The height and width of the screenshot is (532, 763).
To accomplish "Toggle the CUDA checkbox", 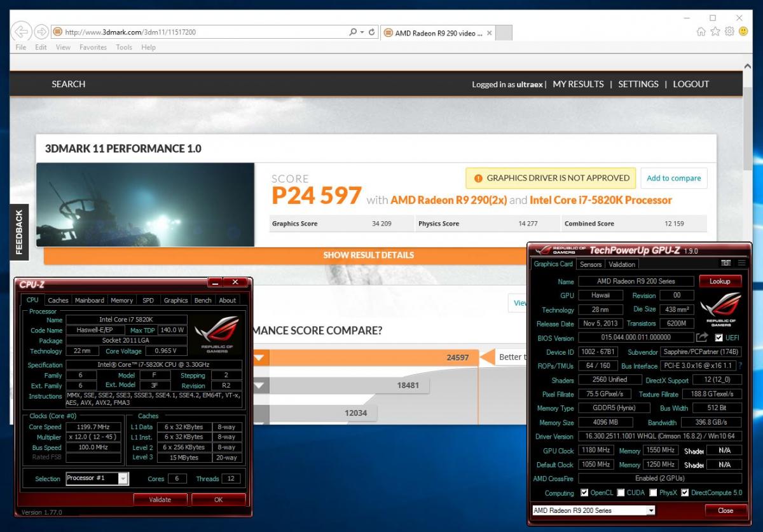I will pos(621,493).
